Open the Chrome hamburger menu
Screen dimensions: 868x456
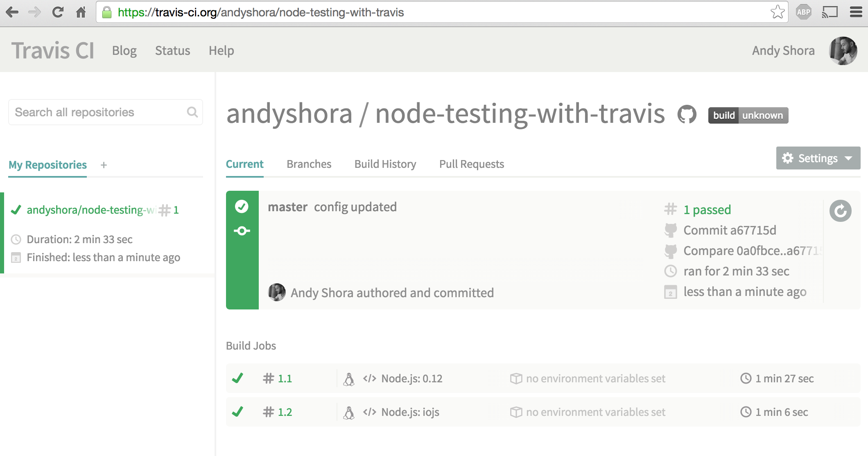[x=856, y=12]
